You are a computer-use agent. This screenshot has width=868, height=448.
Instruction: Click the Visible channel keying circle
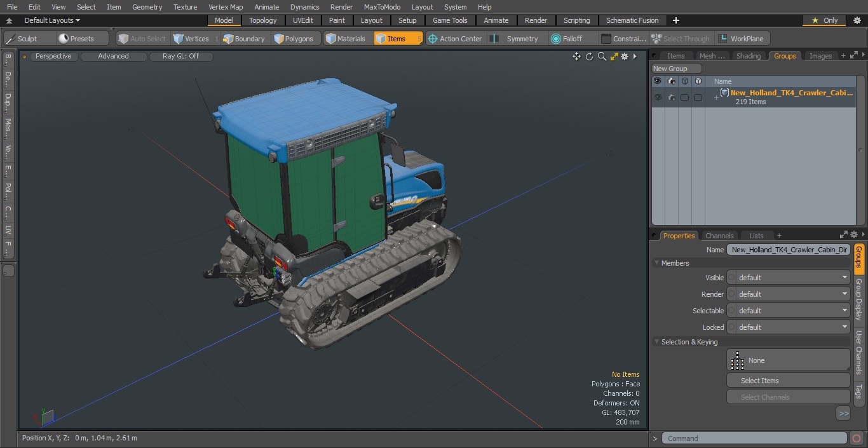tap(731, 278)
